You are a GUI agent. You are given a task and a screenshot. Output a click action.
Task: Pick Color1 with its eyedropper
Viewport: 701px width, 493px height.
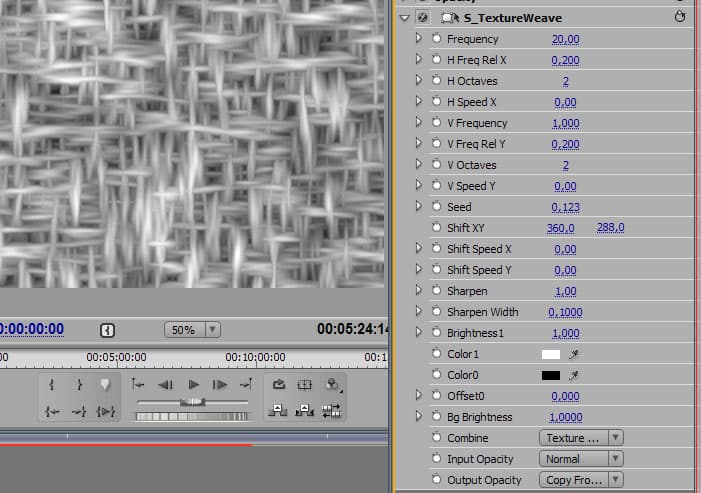(x=575, y=354)
